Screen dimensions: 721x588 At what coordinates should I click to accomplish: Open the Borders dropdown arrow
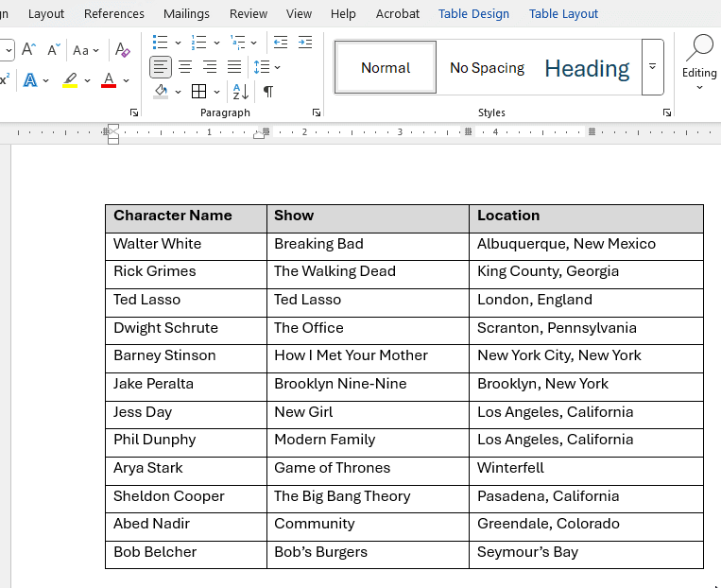click(217, 92)
